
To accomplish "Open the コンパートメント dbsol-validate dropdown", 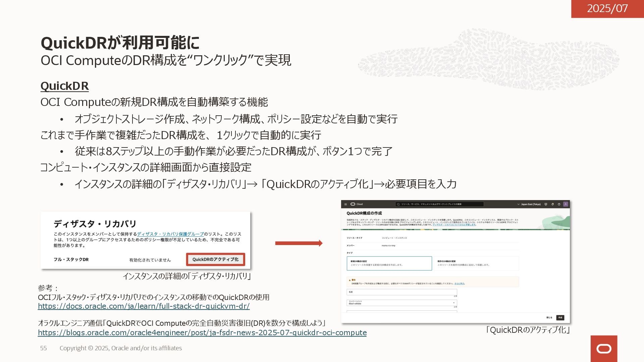I will 401,303.
